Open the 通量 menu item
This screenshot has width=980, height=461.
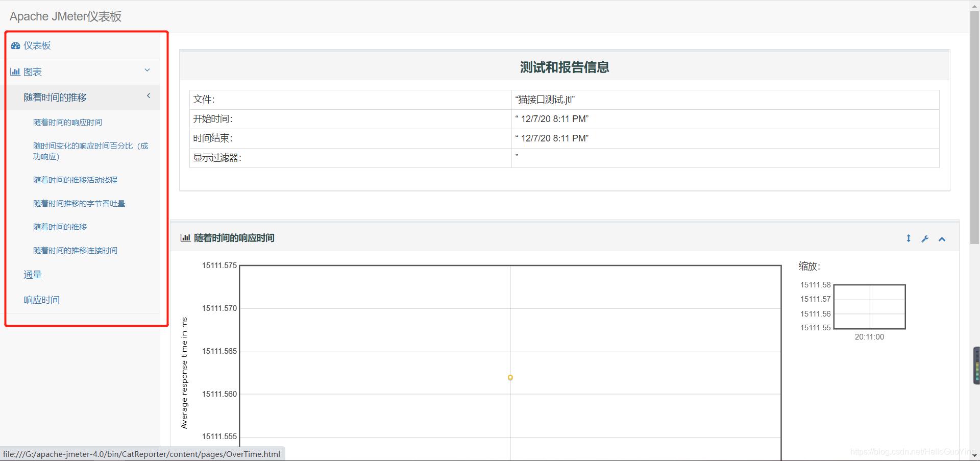(33, 275)
